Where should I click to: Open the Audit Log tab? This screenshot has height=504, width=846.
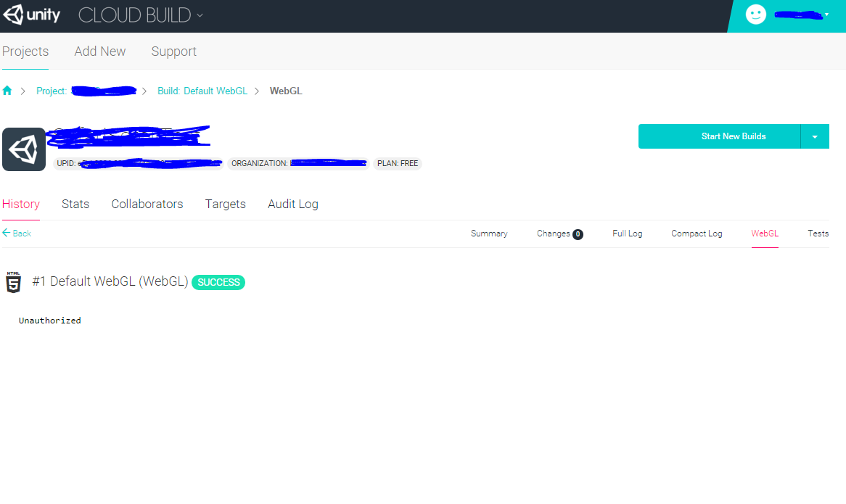coord(293,204)
